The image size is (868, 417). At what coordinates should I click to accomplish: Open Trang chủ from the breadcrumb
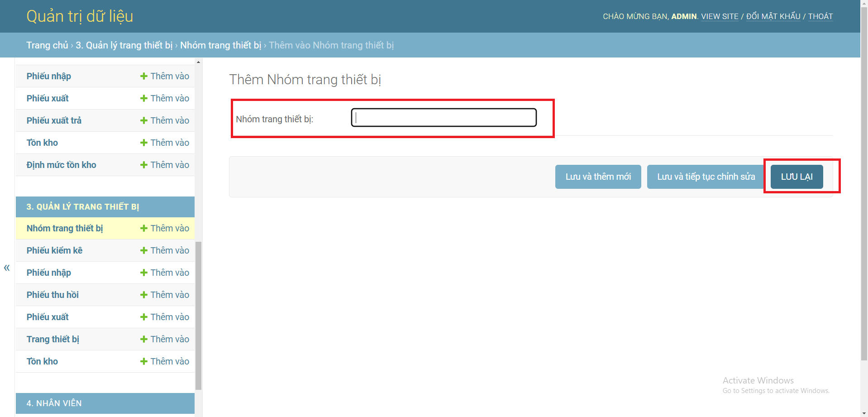click(47, 45)
